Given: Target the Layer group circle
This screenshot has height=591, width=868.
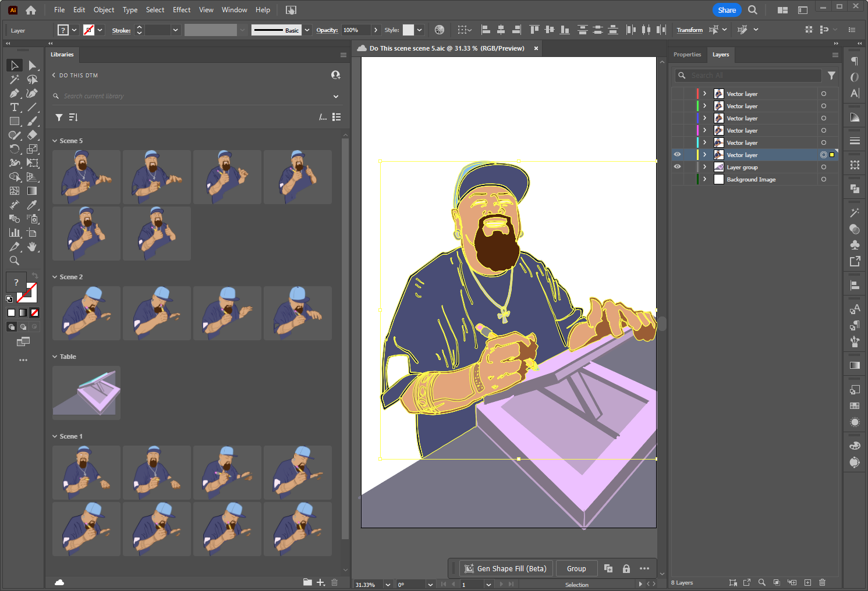Looking at the screenshot, I should coord(823,167).
